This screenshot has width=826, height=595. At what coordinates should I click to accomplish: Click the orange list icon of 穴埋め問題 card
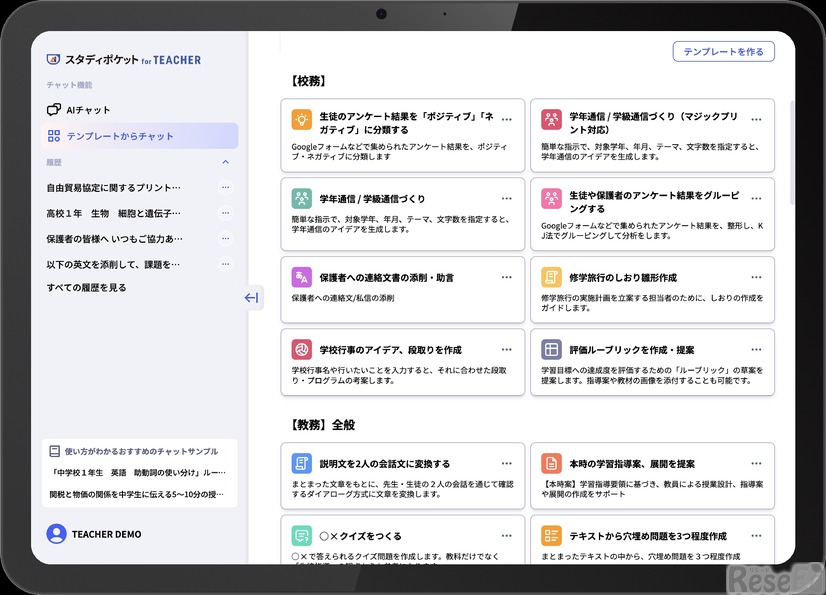pyautogui.click(x=552, y=536)
